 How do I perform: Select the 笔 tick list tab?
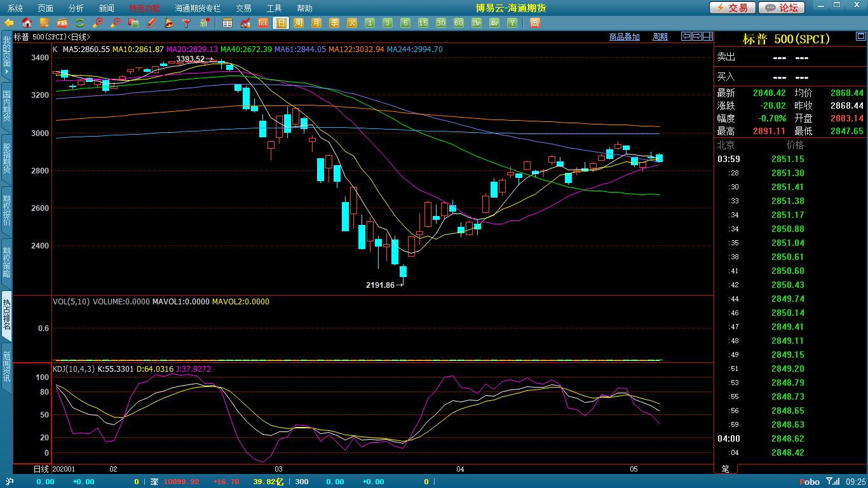pyautogui.click(x=725, y=469)
